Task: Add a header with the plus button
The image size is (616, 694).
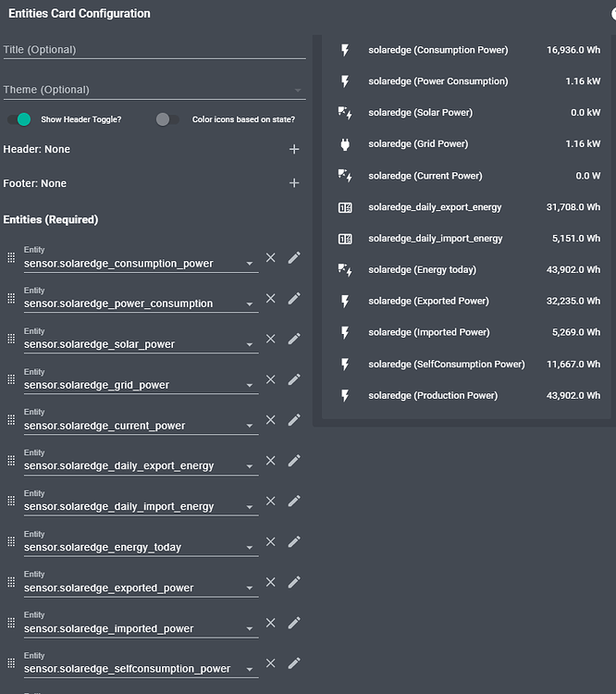Action: click(294, 149)
